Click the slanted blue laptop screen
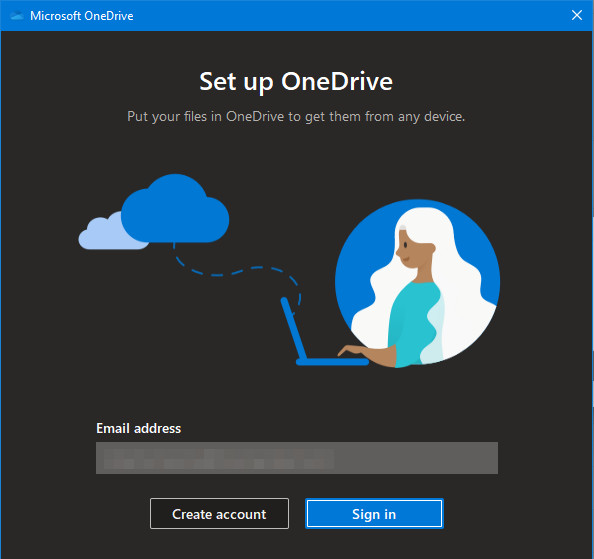 point(294,329)
